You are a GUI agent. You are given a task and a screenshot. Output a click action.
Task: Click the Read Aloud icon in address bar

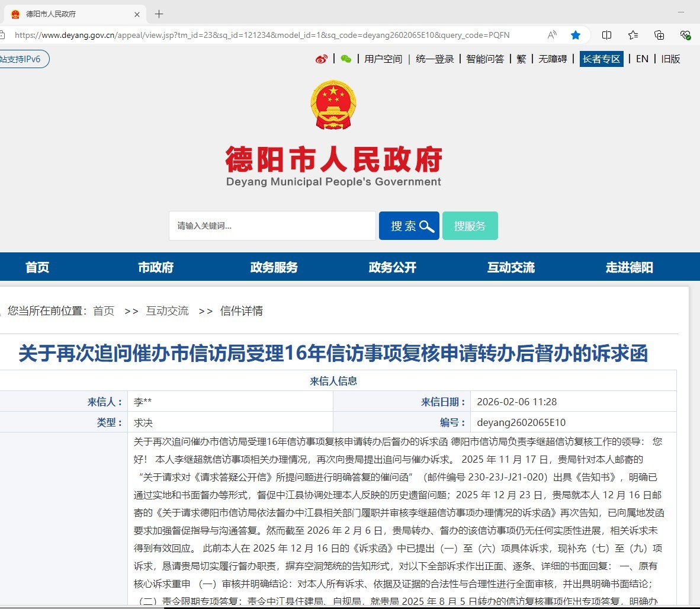coord(552,35)
